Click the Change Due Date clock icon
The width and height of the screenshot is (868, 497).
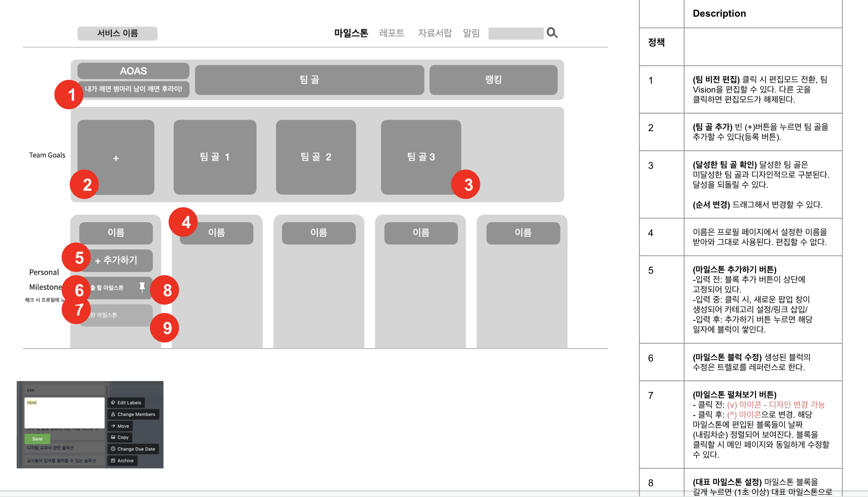[x=113, y=449]
